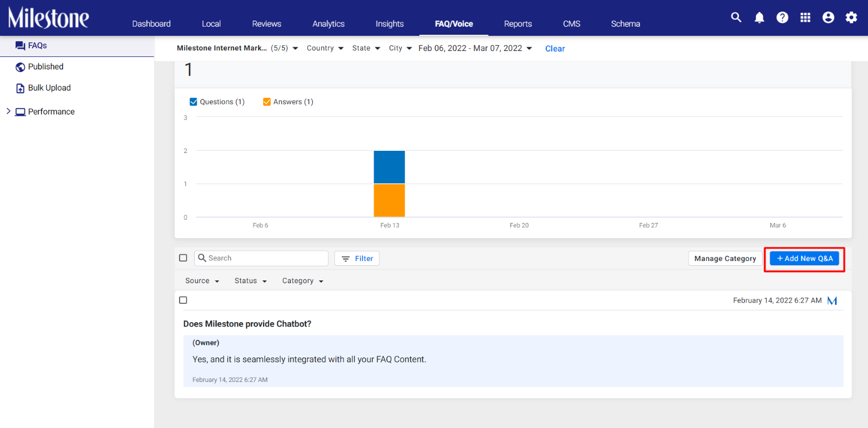Go to Insights tab
This screenshot has height=428, width=868.
pyautogui.click(x=390, y=24)
